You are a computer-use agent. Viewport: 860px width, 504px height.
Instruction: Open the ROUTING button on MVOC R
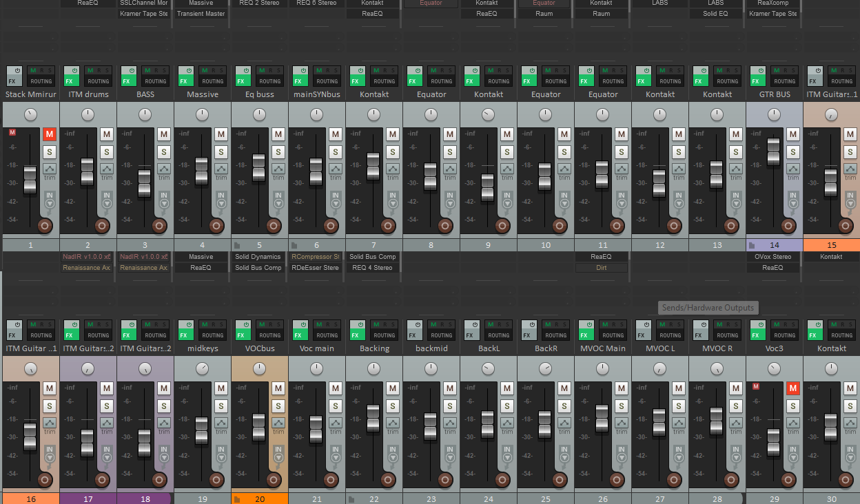[728, 335]
